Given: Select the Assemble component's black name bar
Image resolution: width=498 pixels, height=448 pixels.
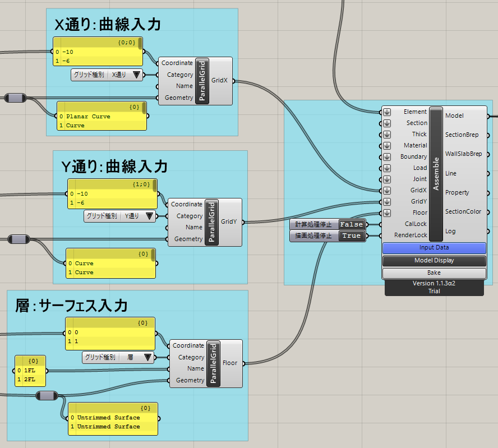Looking at the screenshot, I should pos(436,174).
